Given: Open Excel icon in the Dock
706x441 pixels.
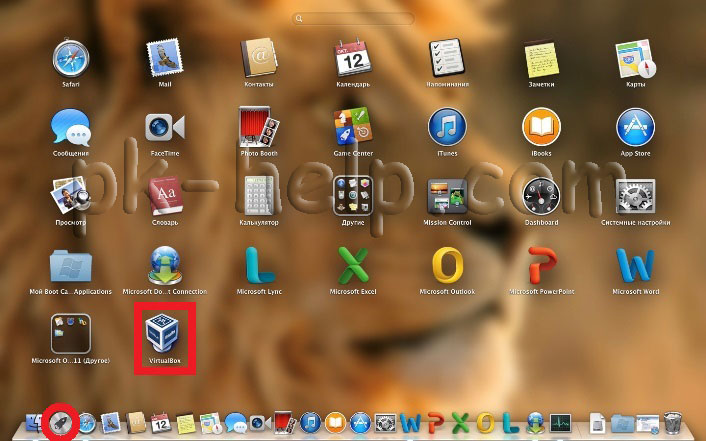Looking at the screenshot, I should coord(460,423).
